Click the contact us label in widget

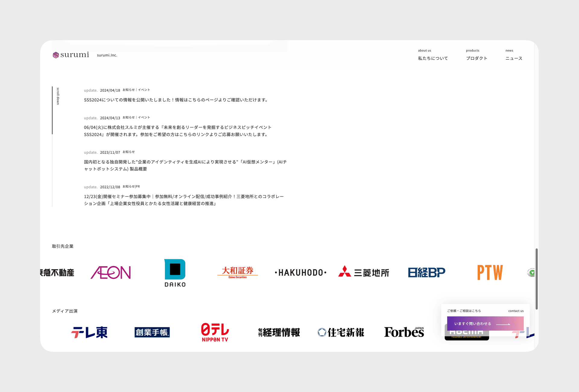(516, 311)
